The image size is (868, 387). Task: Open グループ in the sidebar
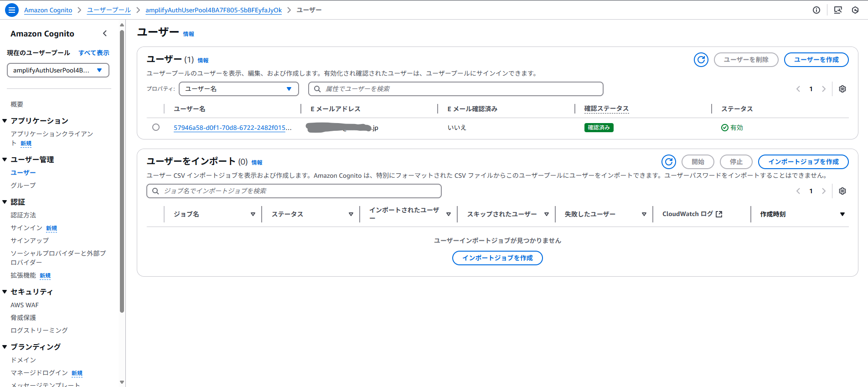[23, 186]
